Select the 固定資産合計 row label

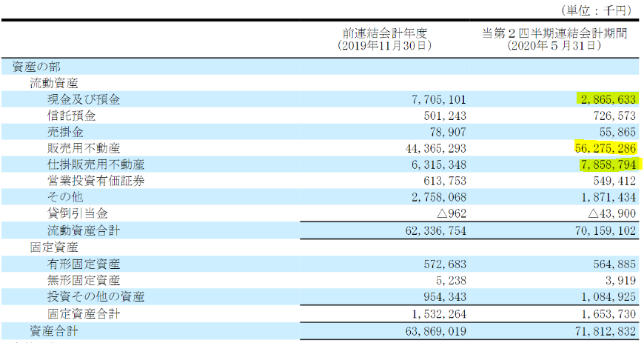[84, 315]
